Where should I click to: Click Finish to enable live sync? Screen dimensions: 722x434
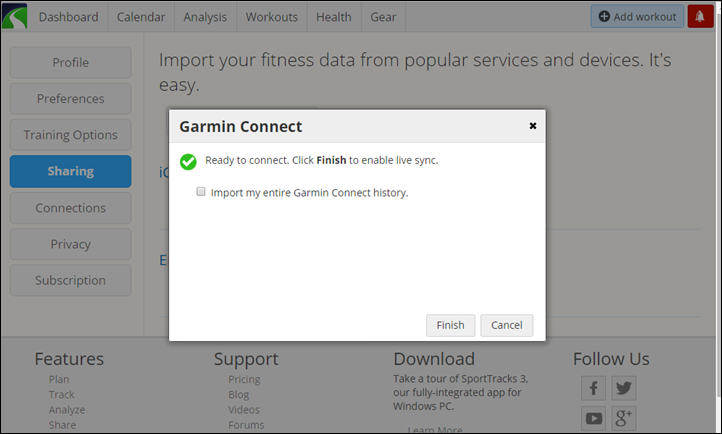pyautogui.click(x=450, y=325)
